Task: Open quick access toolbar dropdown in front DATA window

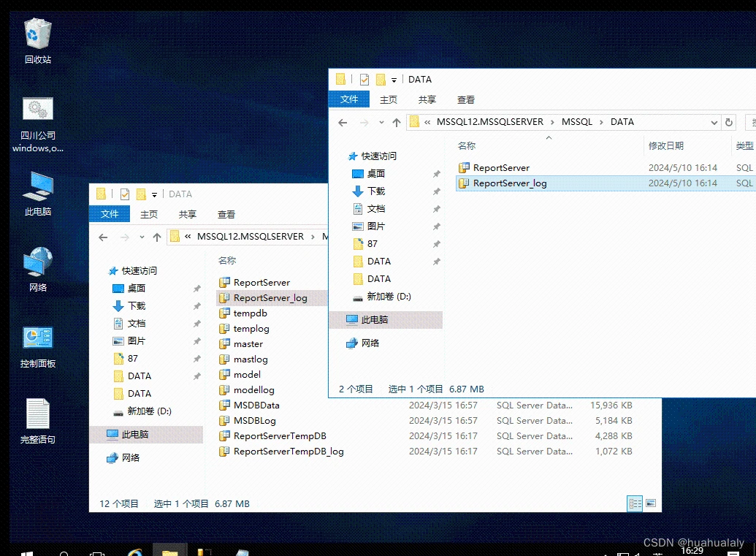Action: [394, 80]
